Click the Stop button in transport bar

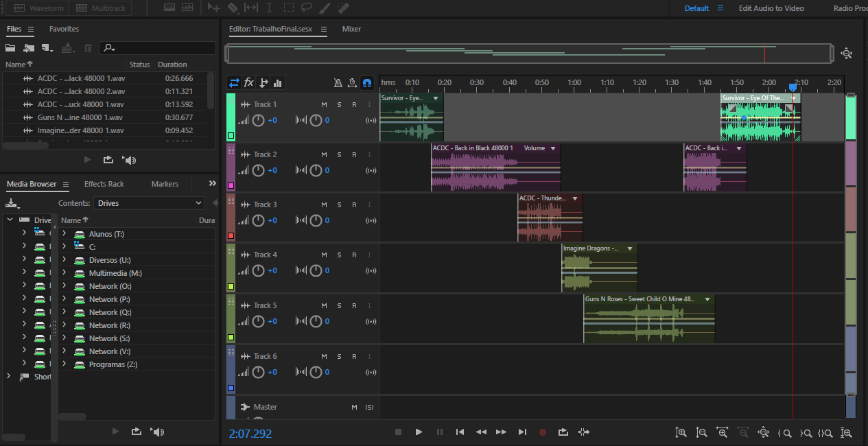tap(398, 432)
